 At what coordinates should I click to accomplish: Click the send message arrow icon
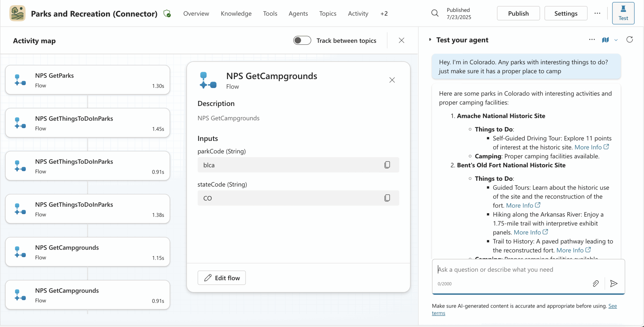[614, 283]
